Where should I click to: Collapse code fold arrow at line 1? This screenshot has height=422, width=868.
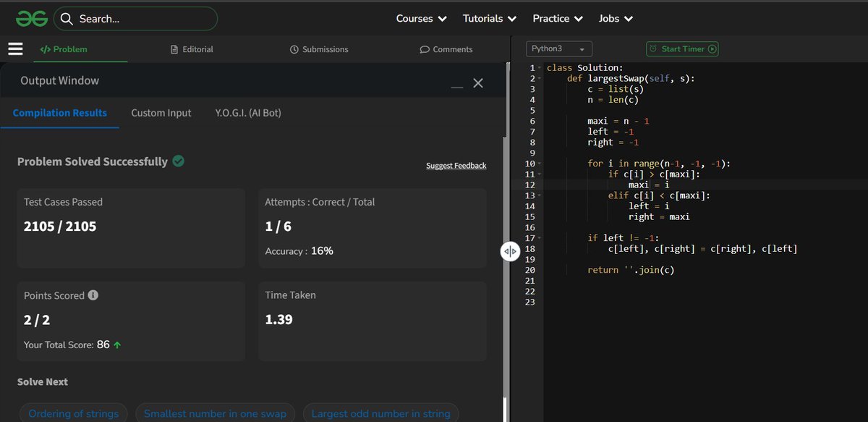point(539,68)
